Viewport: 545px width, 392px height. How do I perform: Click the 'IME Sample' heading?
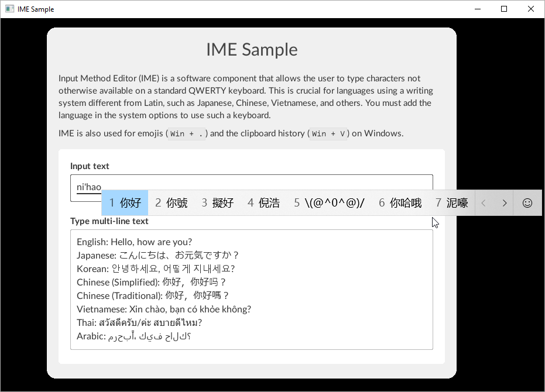click(252, 49)
